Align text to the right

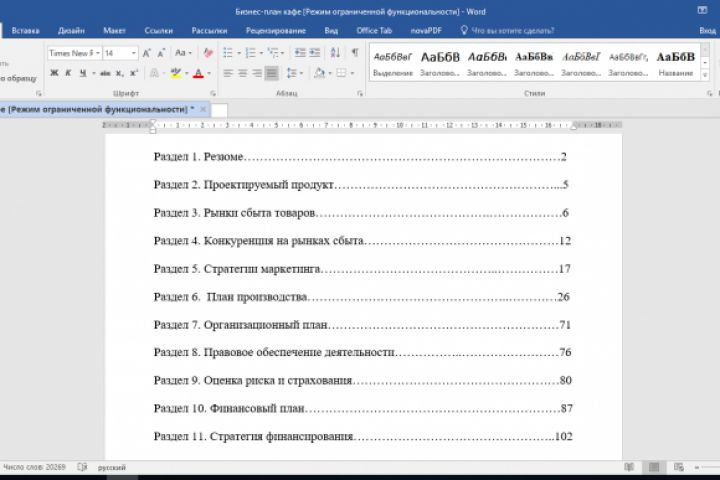tap(257, 73)
